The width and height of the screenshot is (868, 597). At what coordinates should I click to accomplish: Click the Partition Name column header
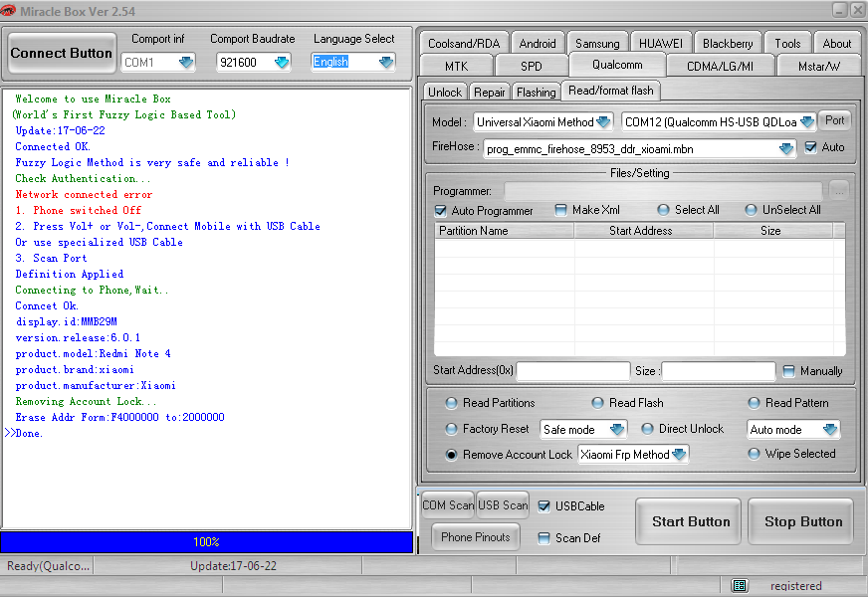coord(505,231)
